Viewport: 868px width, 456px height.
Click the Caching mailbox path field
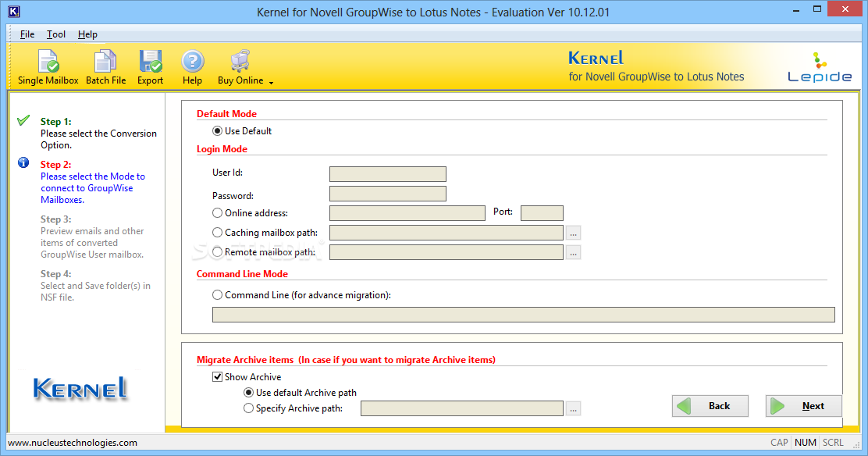446,233
